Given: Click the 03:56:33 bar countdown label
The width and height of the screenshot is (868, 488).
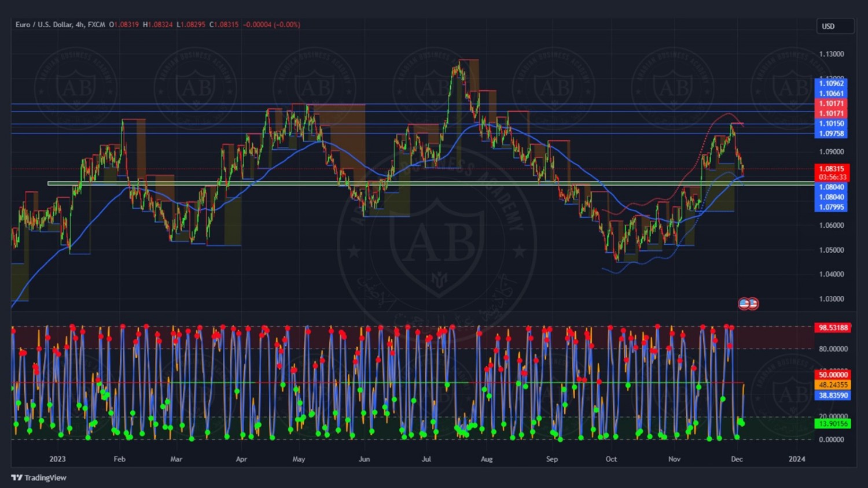Looking at the screenshot, I should click(x=832, y=178).
